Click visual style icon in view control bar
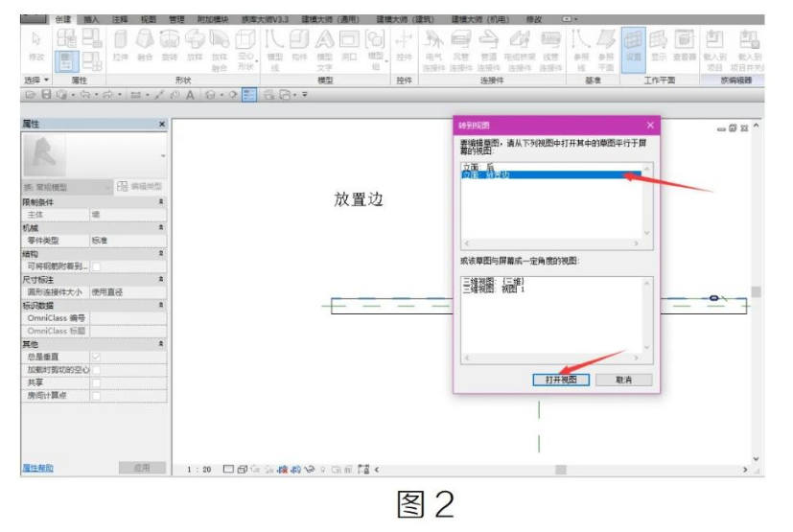Screen dimensions: 793x532 (x=243, y=470)
